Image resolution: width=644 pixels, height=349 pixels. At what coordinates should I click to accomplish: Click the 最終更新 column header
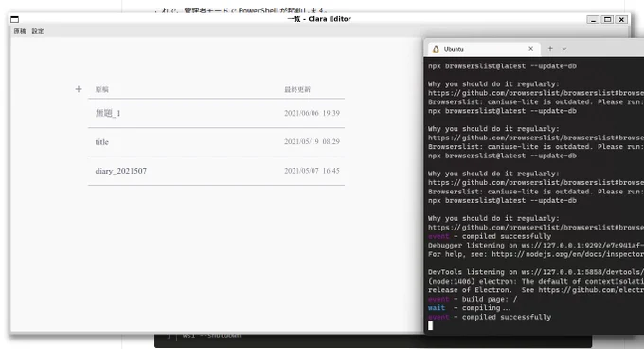[297, 89]
